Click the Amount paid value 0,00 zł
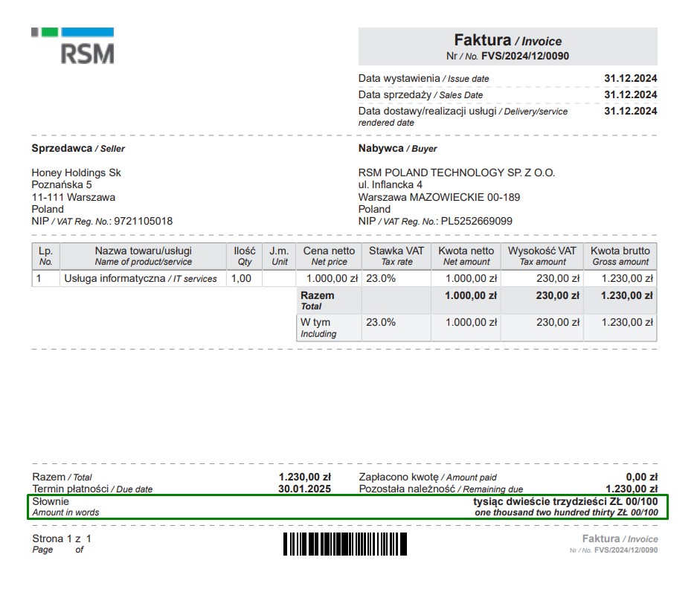This screenshot has height=595, width=700. pyautogui.click(x=641, y=477)
